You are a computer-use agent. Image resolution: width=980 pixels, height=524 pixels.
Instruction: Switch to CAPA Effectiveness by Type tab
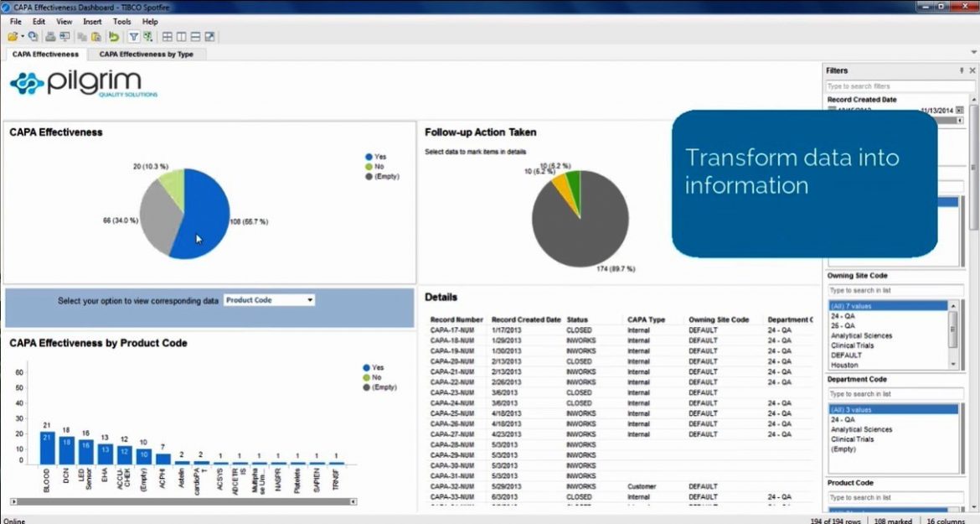click(x=146, y=54)
